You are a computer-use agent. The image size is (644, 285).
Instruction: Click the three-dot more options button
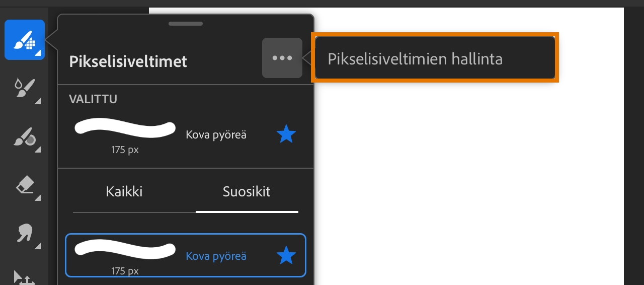282,58
